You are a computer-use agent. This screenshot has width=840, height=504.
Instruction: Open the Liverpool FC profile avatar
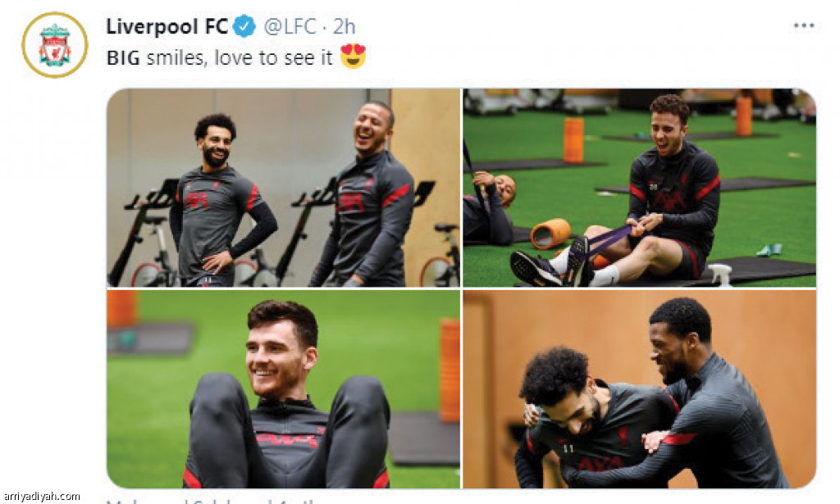(x=55, y=45)
